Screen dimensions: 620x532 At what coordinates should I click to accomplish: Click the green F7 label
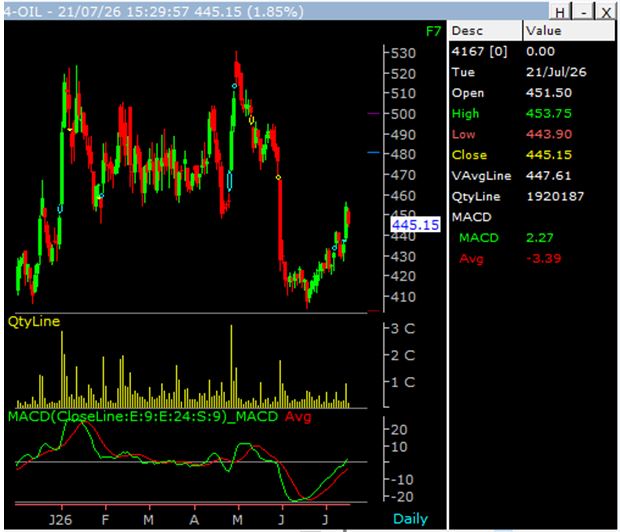click(x=433, y=31)
